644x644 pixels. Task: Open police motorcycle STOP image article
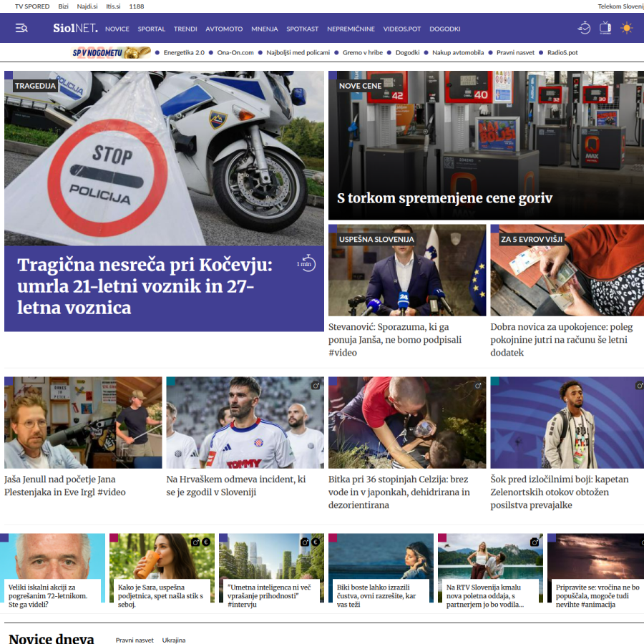click(x=164, y=158)
